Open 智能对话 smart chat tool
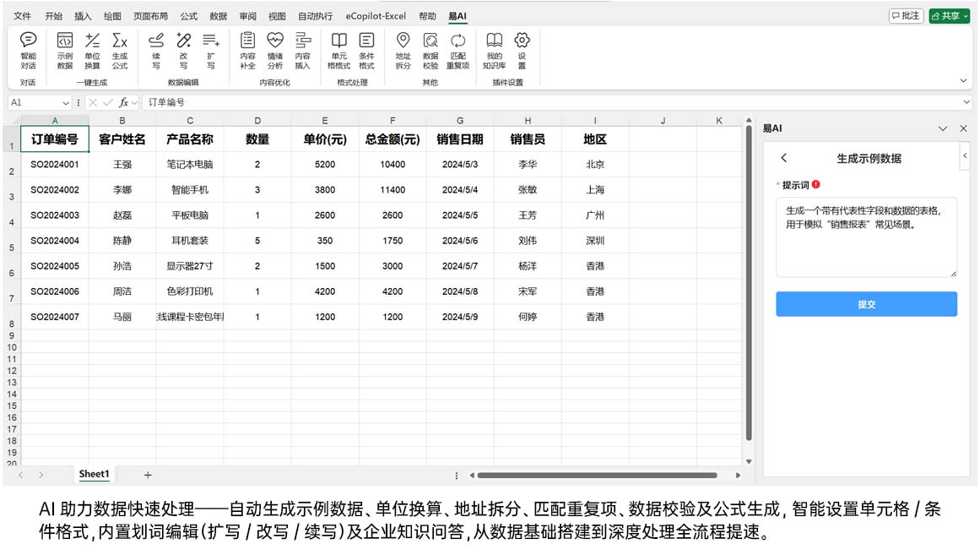 click(28, 51)
